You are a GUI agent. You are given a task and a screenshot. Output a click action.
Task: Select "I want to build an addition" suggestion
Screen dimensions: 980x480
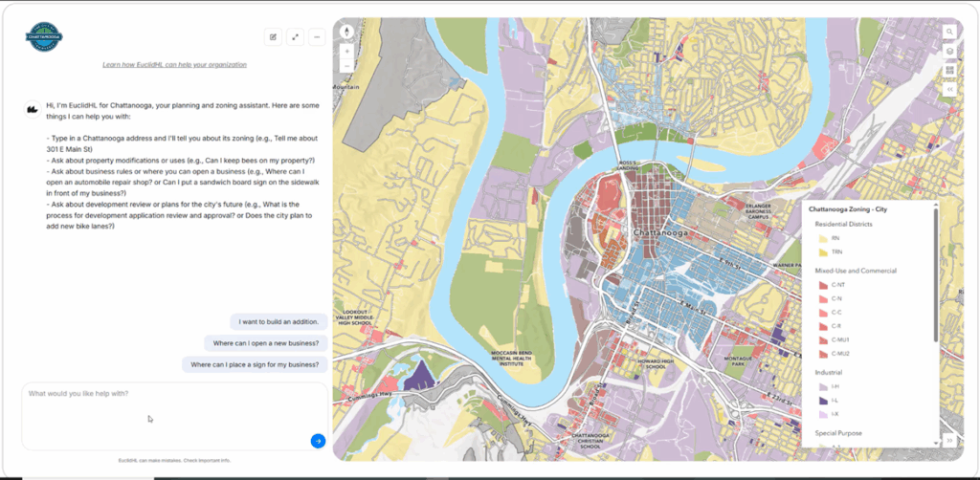click(x=278, y=322)
